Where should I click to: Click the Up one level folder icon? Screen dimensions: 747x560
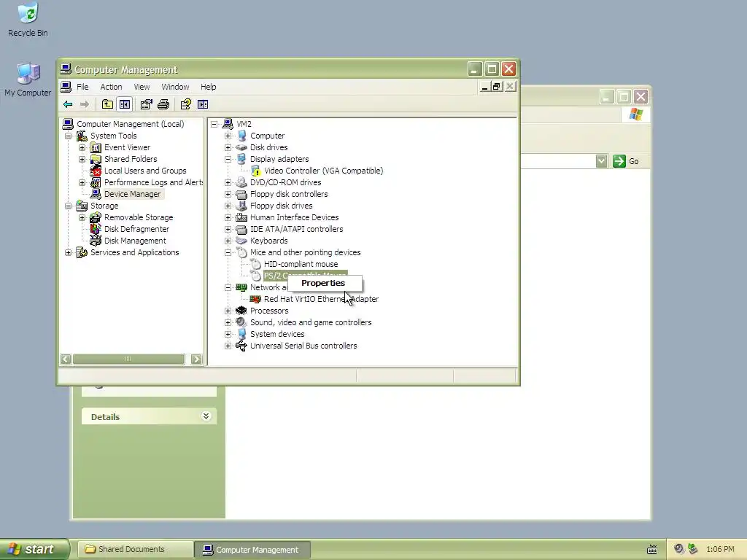[x=108, y=104]
